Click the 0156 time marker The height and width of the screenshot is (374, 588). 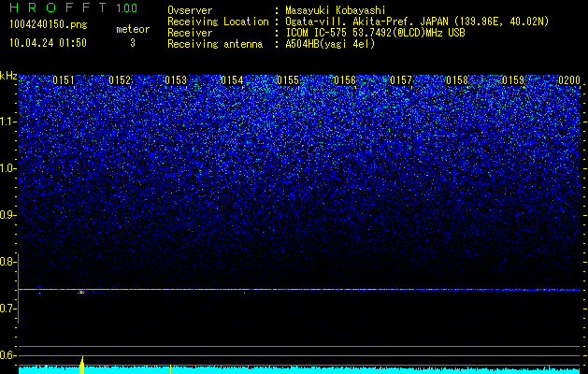(x=345, y=80)
